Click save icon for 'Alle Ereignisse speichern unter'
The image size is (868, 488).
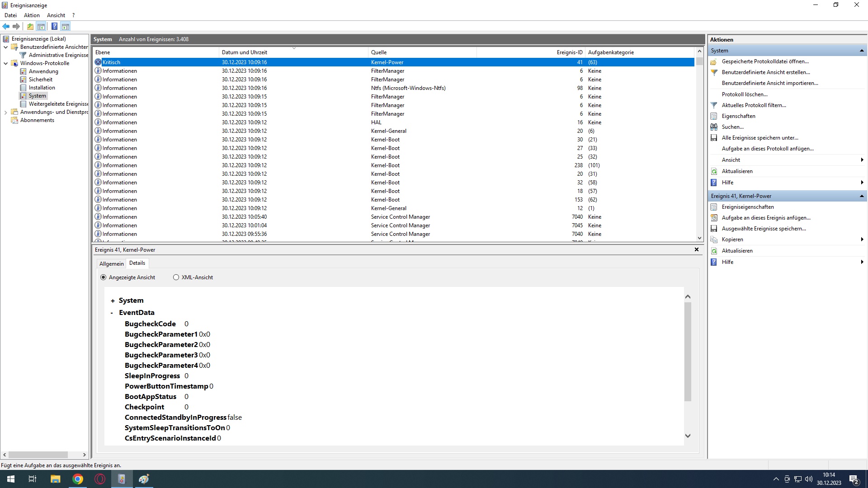pos(714,138)
